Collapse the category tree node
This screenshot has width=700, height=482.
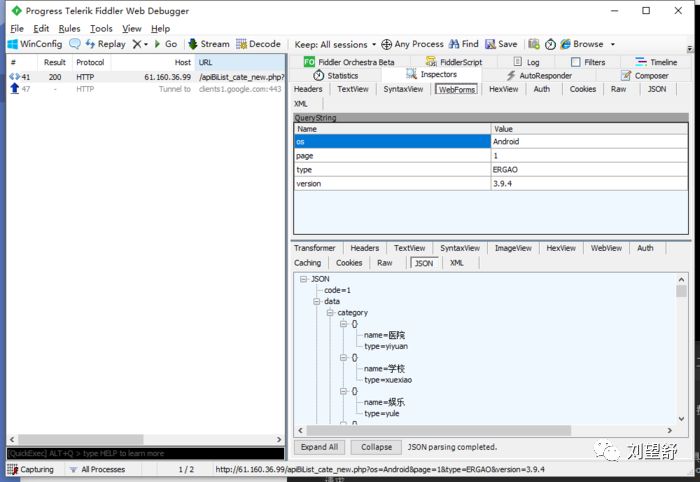pos(330,312)
